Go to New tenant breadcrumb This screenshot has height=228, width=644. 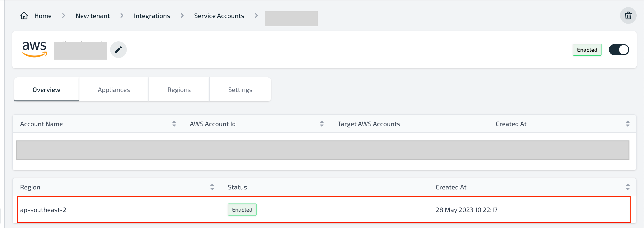click(x=93, y=16)
